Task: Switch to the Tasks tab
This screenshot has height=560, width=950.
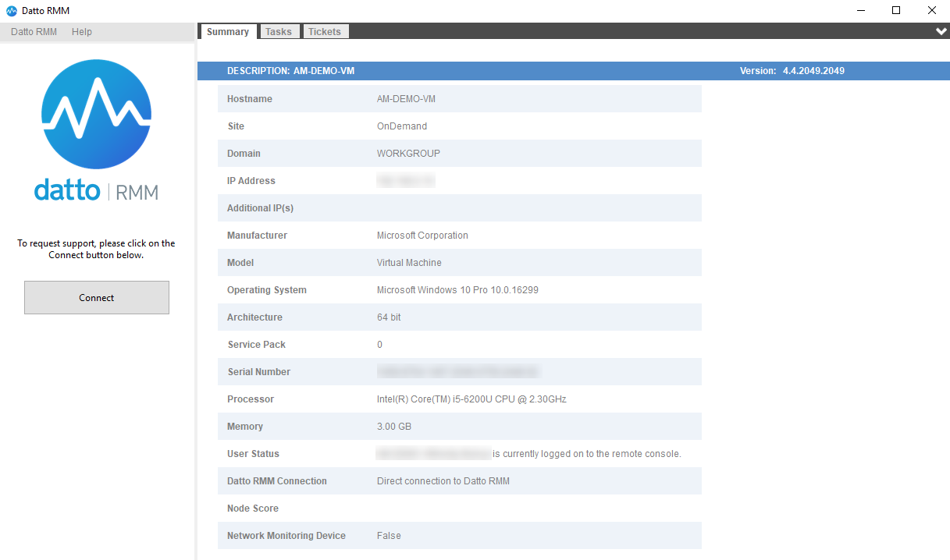Action: point(279,31)
